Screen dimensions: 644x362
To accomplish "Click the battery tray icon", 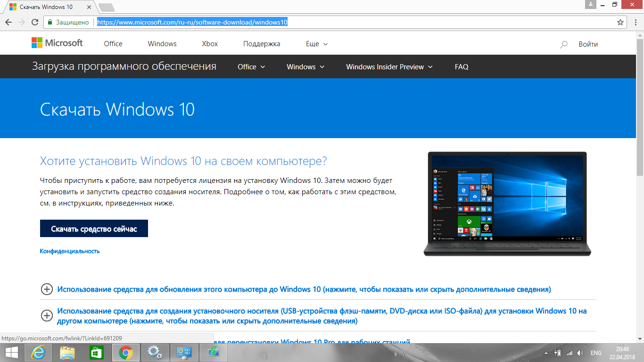I will pyautogui.click(x=558, y=353).
